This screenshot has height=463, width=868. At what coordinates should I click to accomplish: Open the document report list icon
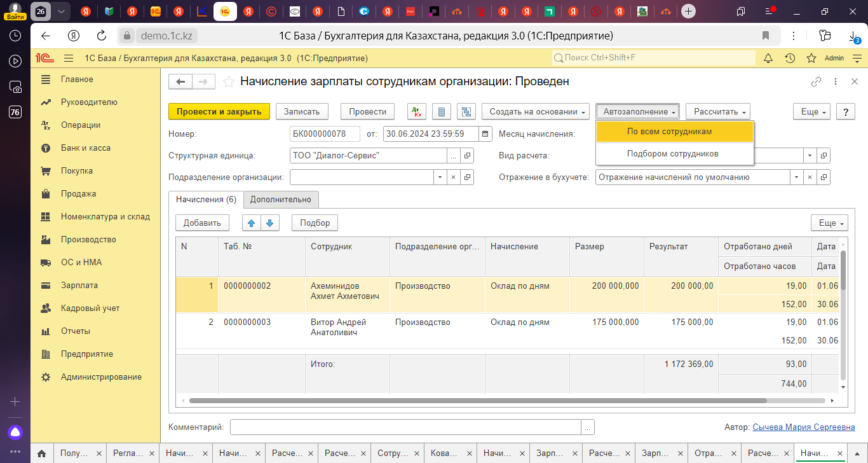(x=442, y=111)
